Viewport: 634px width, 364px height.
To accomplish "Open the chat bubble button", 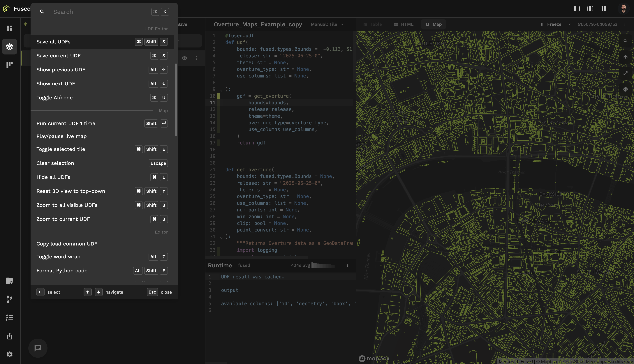I will pyautogui.click(x=38, y=348).
